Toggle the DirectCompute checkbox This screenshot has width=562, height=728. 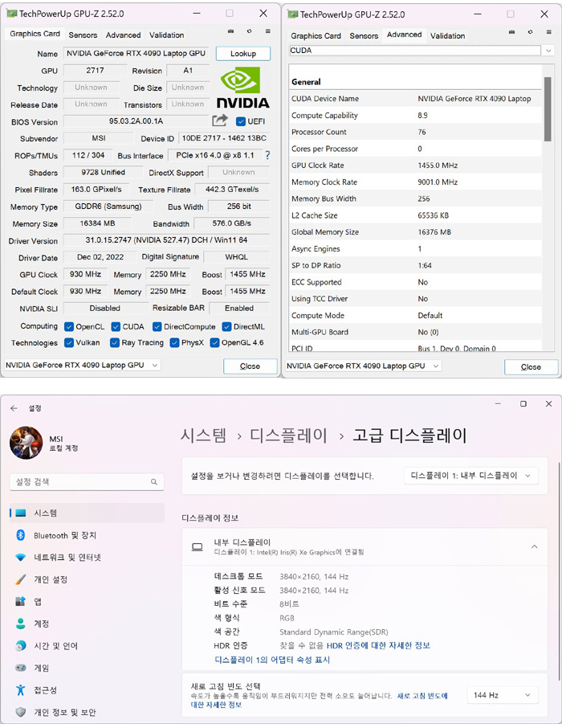pos(157,326)
